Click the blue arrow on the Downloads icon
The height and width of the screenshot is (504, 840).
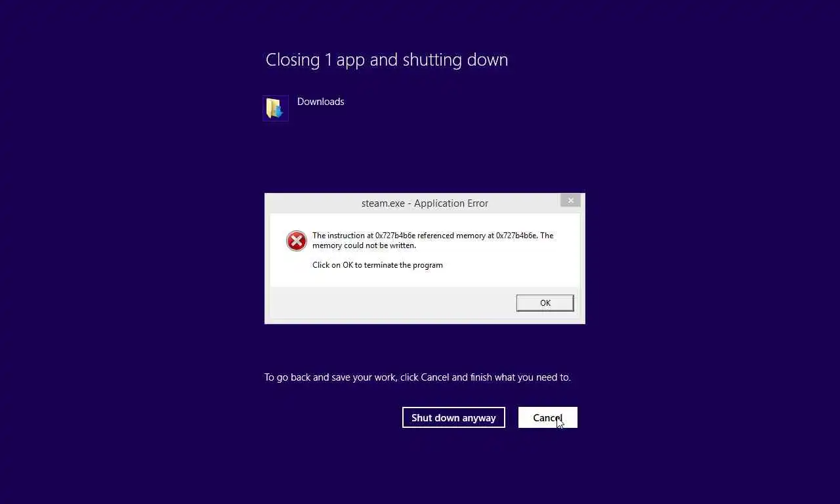click(x=278, y=111)
